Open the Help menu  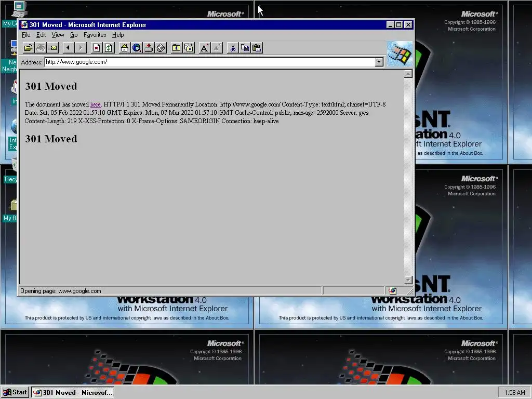click(118, 35)
